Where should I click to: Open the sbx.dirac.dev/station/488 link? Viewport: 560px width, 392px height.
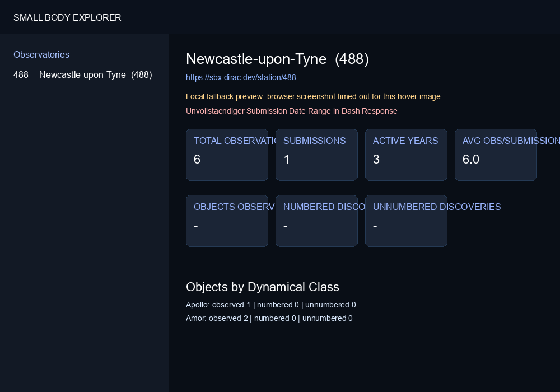[x=241, y=77]
